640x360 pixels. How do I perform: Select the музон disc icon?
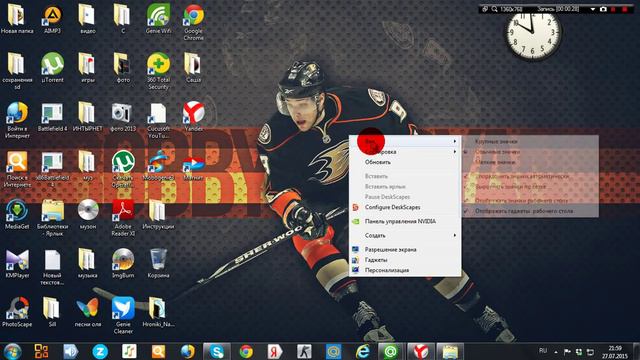(x=88, y=214)
